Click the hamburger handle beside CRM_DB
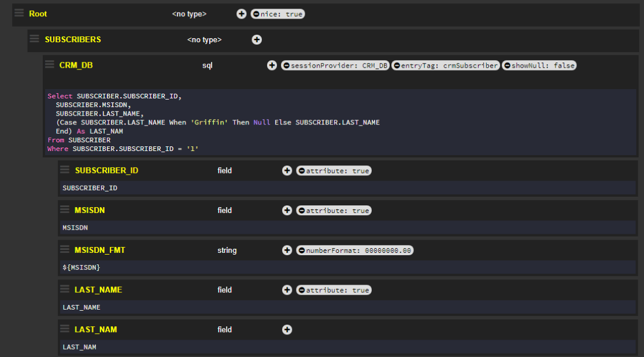 click(x=50, y=65)
